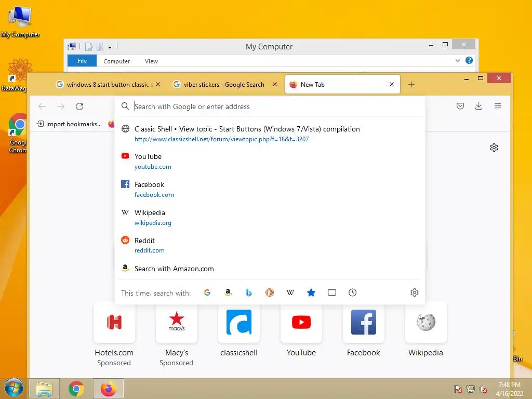Click the My Computer window help icon
The image size is (532, 399).
click(469, 60)
